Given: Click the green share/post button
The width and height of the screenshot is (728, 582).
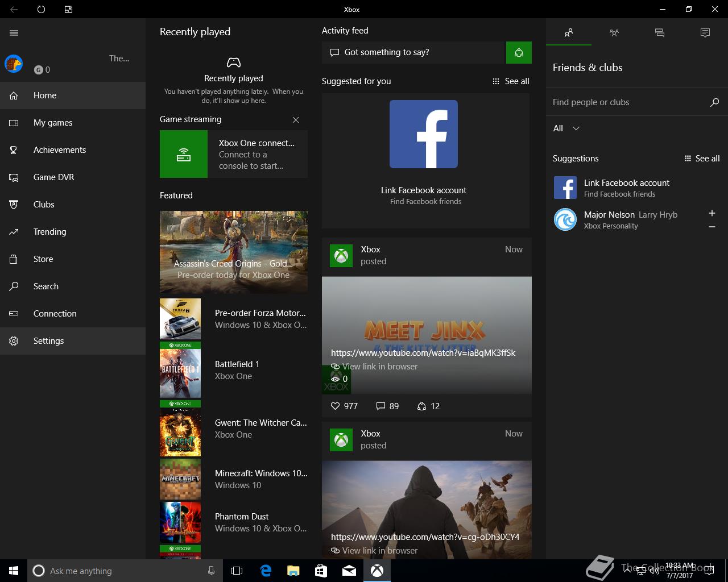Looking at the screenshot, I should (x=519, y=52).
